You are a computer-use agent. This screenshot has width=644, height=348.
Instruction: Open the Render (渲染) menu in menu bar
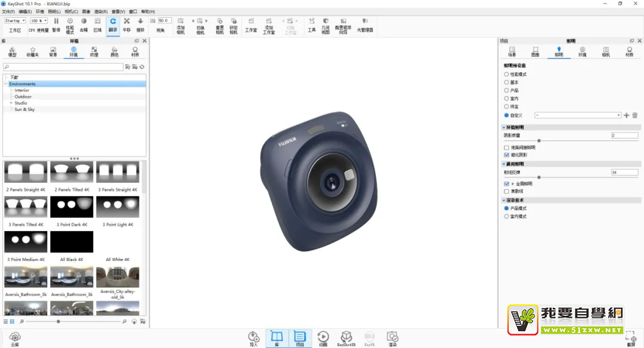101,11
